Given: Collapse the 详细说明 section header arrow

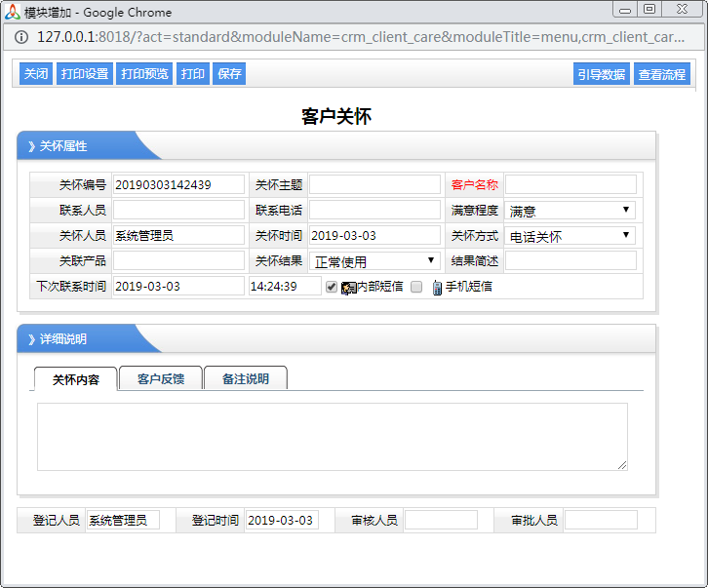Looking at the screenshot, I should (31, 339).
